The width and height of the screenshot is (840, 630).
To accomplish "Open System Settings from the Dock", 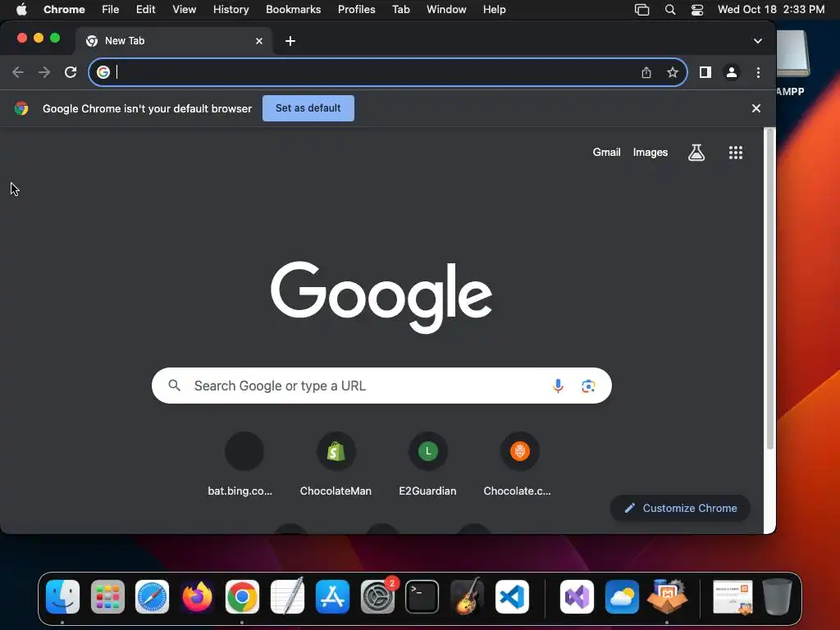I will (x=377, y=596).
